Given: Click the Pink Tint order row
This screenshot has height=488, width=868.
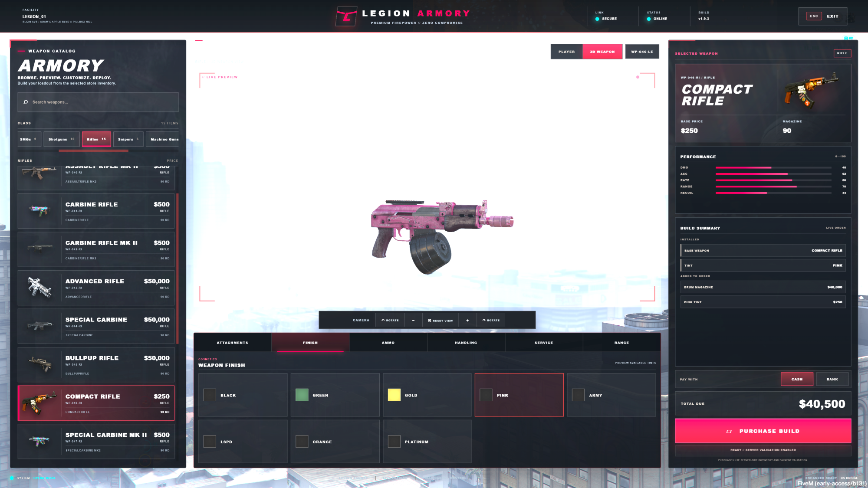Looking at the screenshot, I should pyautogui.click(x=763, y=302).
